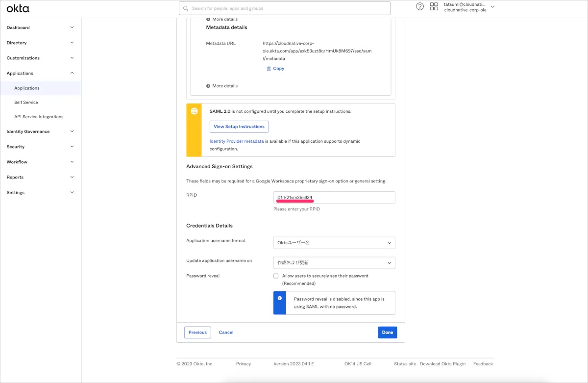
Task: Open the help question mark icon
Action: 420,6
